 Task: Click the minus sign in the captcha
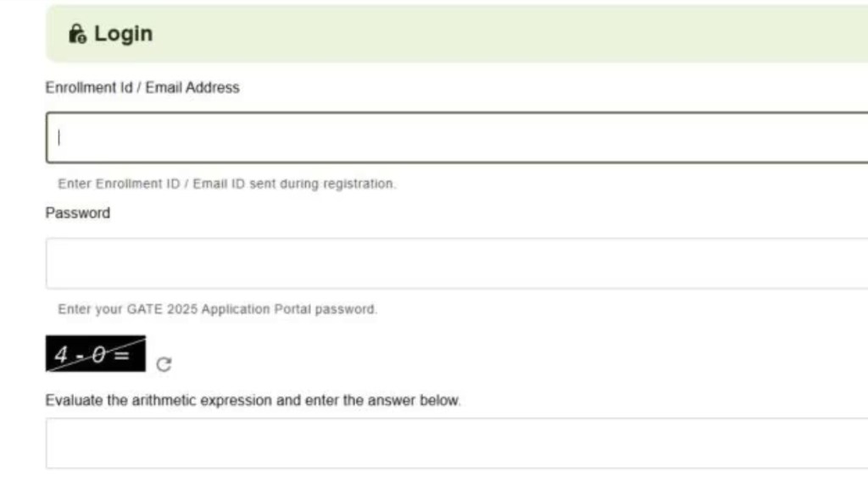[x=80, y=356]
